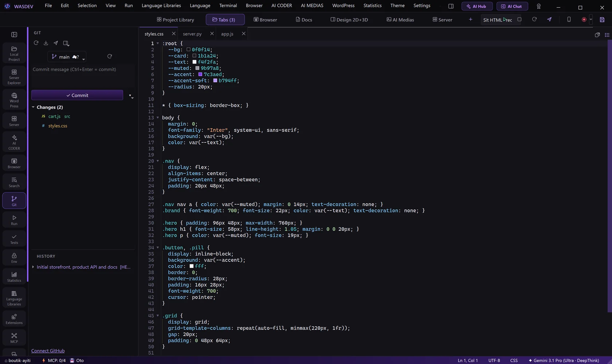
Task: Toggle the outline list icon in the editor corner
Action: pos(607,35)
